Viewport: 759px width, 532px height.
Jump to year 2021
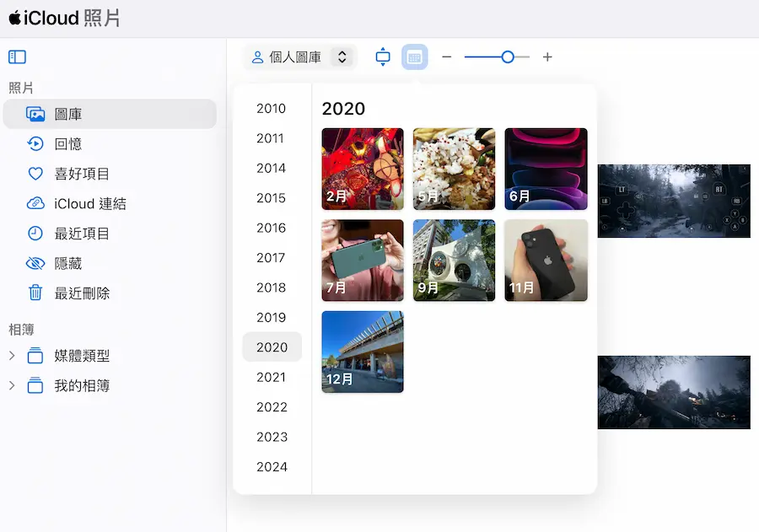tap(272, 377)
